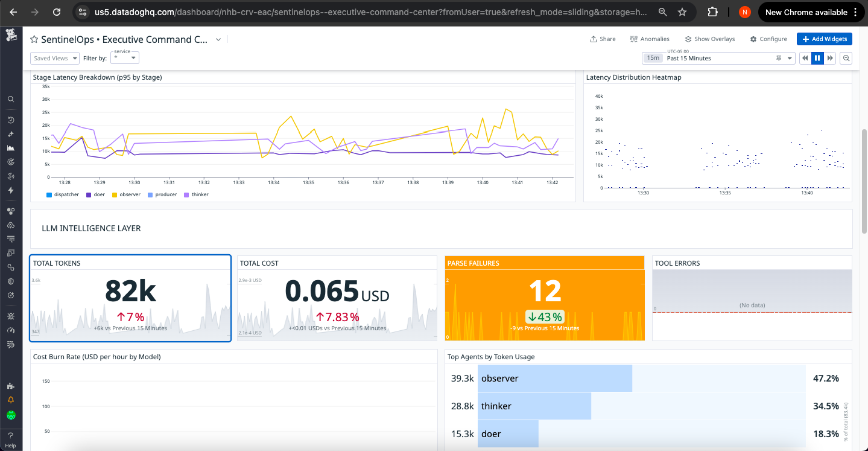Open the Configure menu
The image size is (868, 451).
pyautogui.click(x=768, y=39)
